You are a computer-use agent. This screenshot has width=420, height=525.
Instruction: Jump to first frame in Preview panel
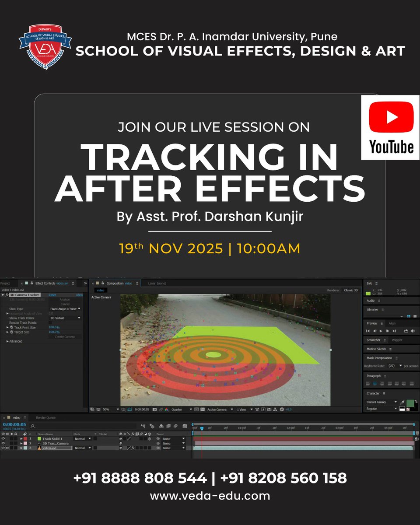(368, 331)
